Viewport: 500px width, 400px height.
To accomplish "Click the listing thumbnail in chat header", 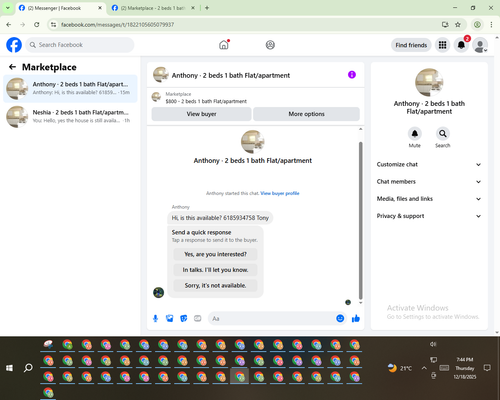I will point(160,75).
